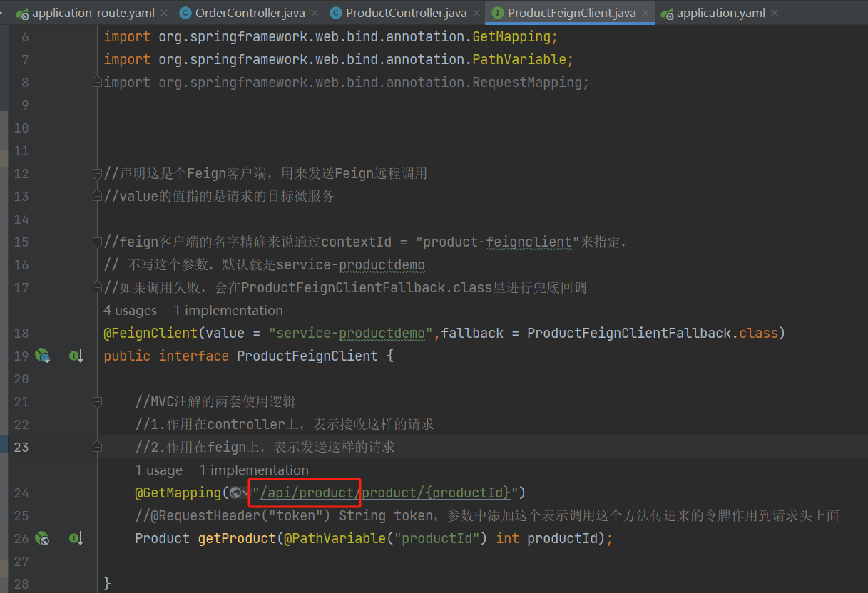Click the implemented-by gutter icon on line 19
Image resolution: width=868 pixels, height=593 pixels.
point(76,356)
